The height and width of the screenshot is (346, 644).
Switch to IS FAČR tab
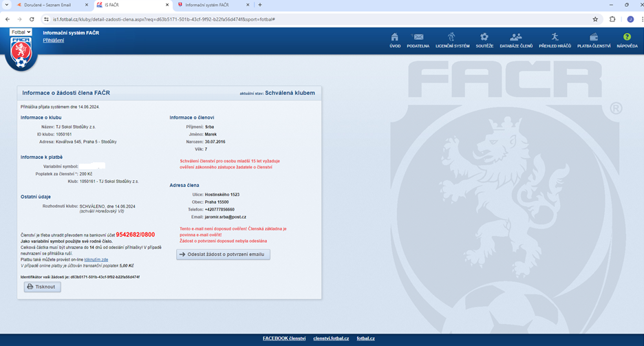[111, 5]
